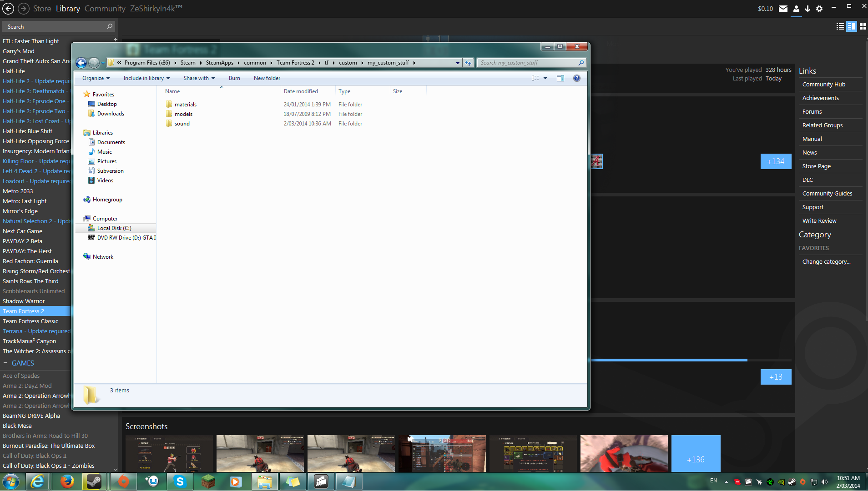Open Include in library dropdown
Viewport: 868px width, 491px height.
(x=146, y=78)
